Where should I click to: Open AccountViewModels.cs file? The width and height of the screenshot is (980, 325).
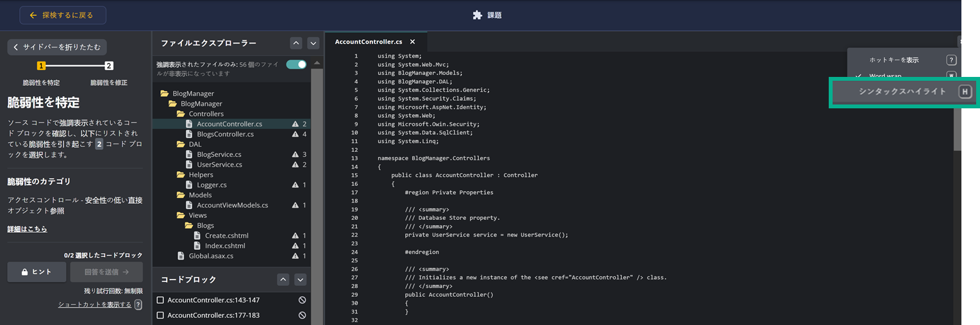[231, 205]
